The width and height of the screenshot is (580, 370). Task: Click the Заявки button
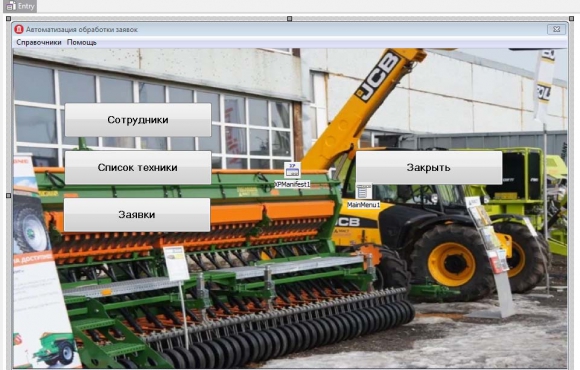click(x=137, y=215)
